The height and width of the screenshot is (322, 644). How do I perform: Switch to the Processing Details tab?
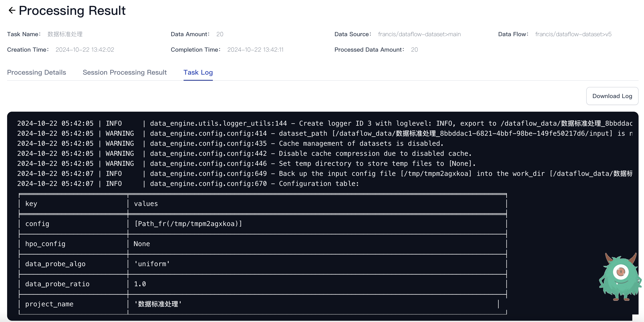click(37, 73)
